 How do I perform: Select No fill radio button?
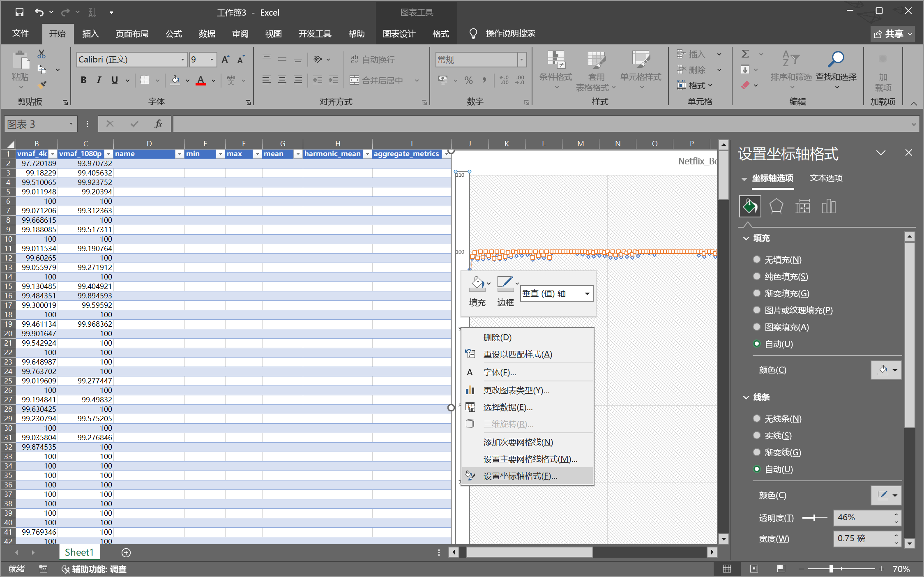pos(756,259)
